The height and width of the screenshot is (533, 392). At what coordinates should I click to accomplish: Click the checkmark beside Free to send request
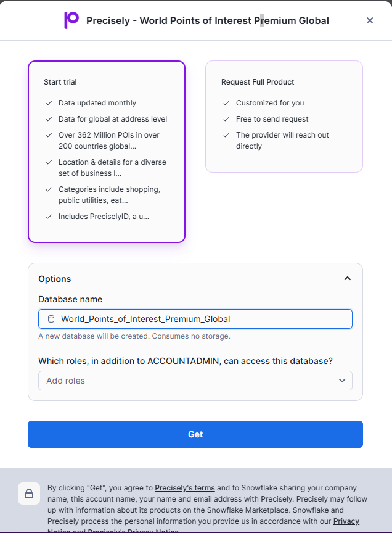(226, 119)
